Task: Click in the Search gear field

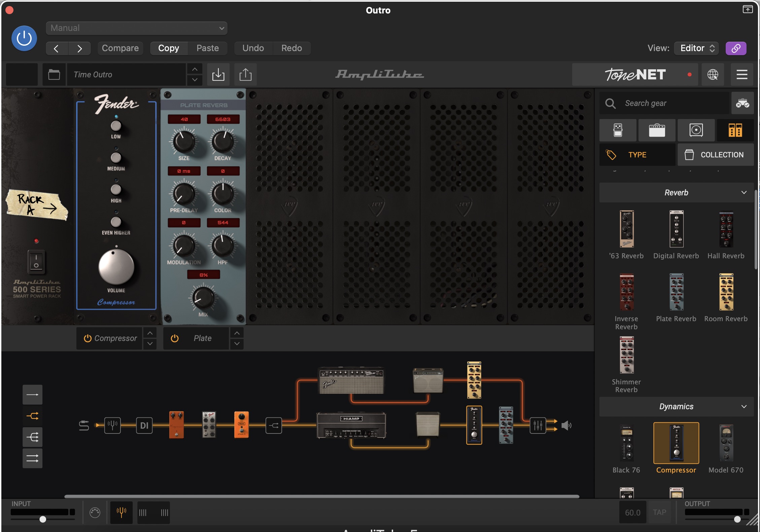Action: click(x=664, y=103)
